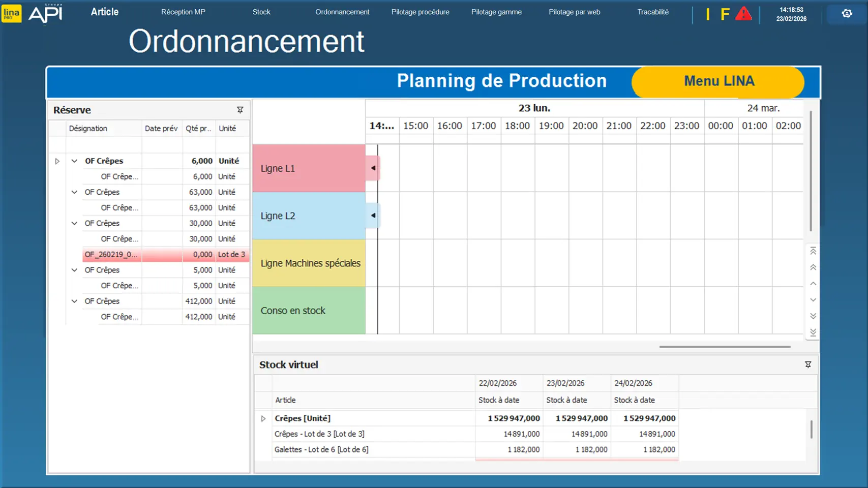Image resolution: width=868 pixels, height=488 pixels.
Task: Click the red warning triangle alert icon
Action: [743, 14]
